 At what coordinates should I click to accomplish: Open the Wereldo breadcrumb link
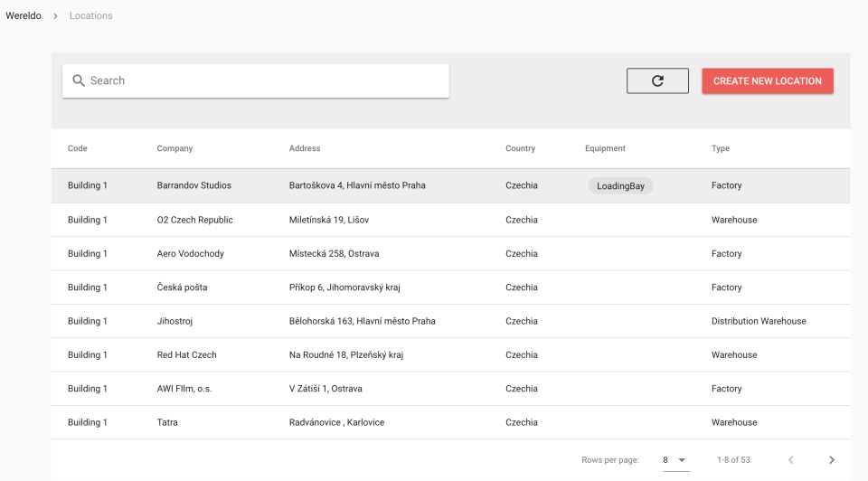[24, 15]
